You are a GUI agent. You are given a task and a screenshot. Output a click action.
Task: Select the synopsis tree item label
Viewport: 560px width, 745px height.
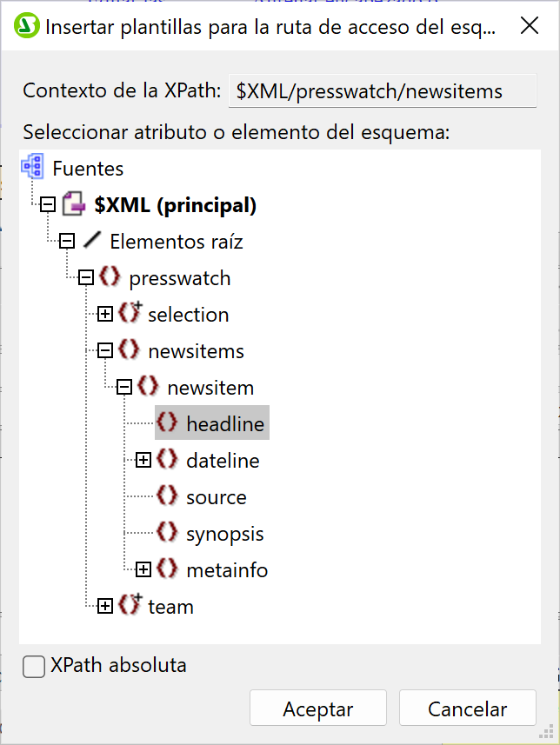click(224, 534)
